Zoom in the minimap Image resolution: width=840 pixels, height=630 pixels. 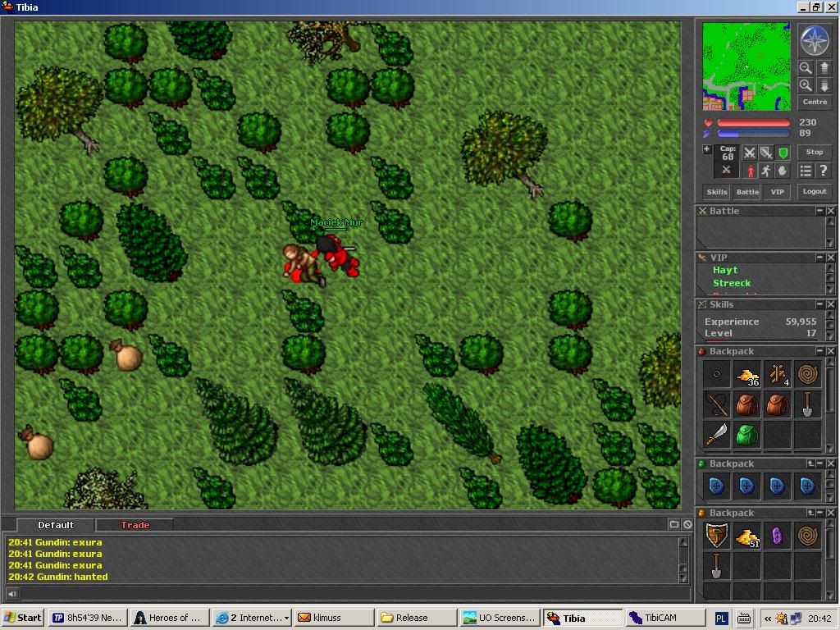coord(806,85)
